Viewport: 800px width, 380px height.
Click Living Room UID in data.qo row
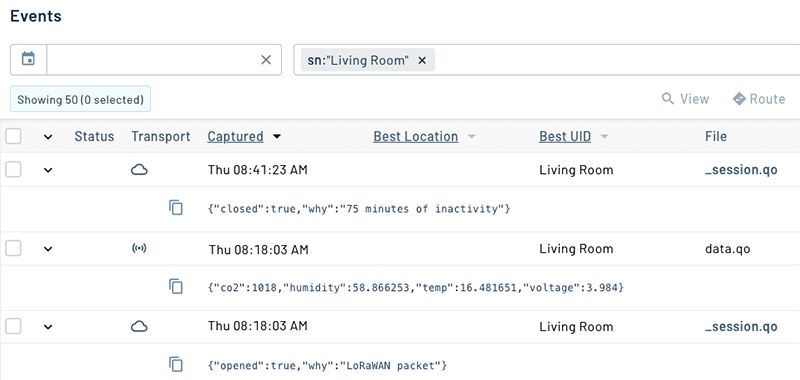576,249
